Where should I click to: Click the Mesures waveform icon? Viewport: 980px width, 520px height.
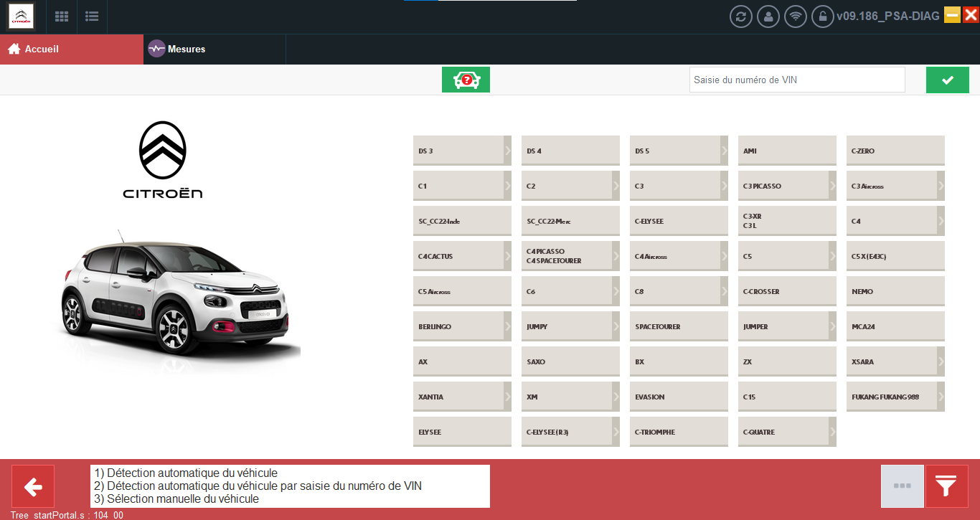tap(156, 49)
